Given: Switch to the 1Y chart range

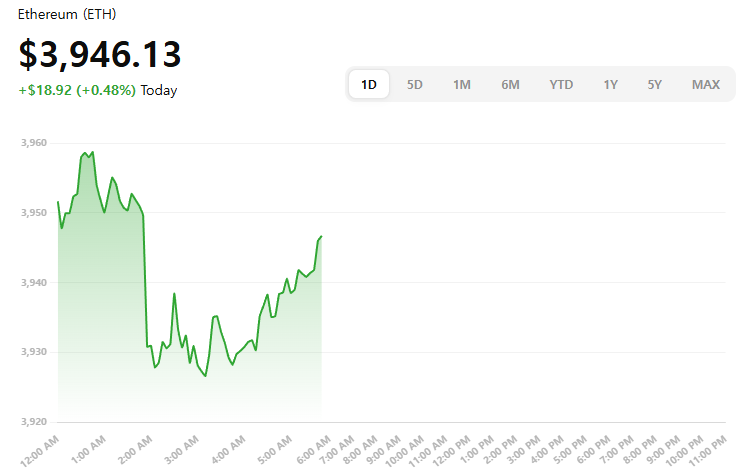Looking at the screenshot, I should click(610, 85).
